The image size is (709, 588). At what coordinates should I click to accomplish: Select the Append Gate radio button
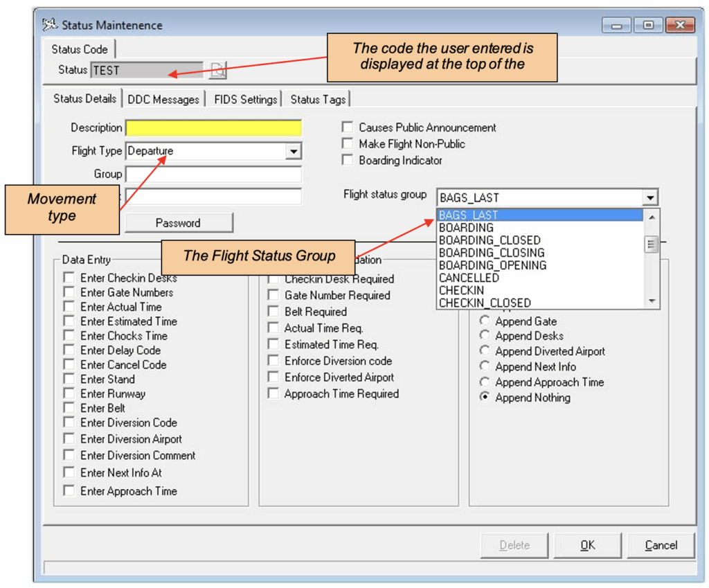485,321
